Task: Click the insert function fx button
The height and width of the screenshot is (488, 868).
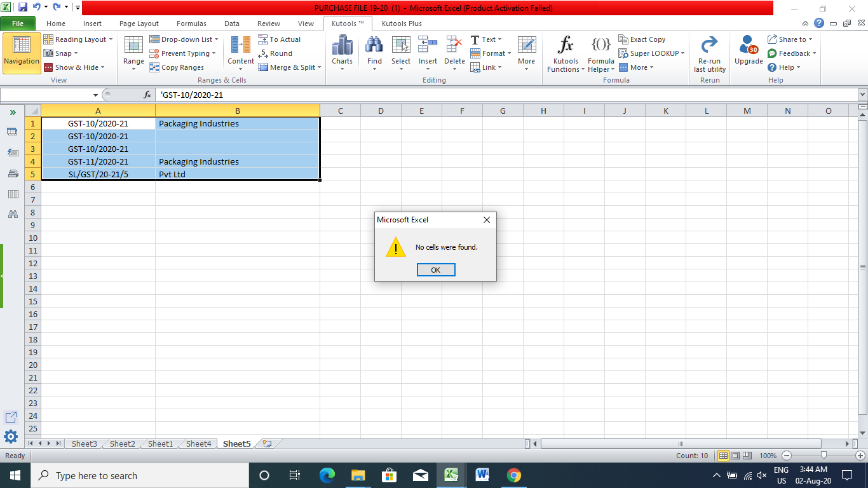Action: (x=147, y=95)
